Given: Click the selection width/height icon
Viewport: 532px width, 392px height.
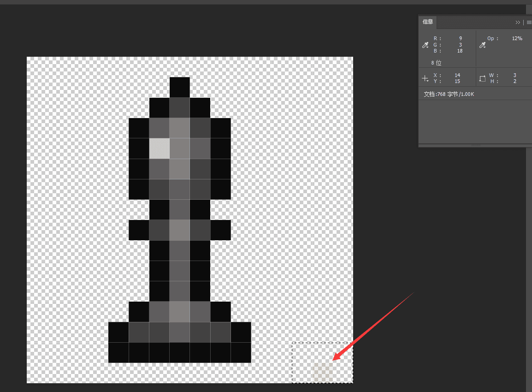Looking at the screenshot, I should click(x=482, y=78).
